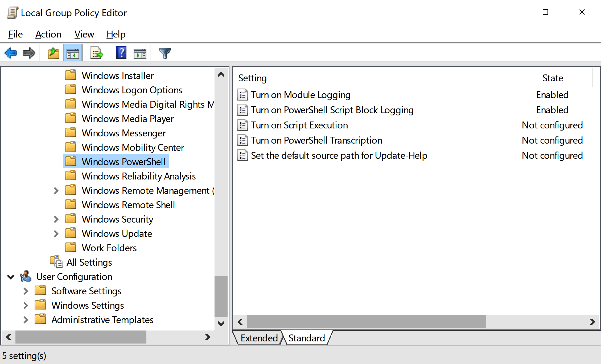
Task: Click the Forward arrow toolbar icon
Action: coord(29,53)
